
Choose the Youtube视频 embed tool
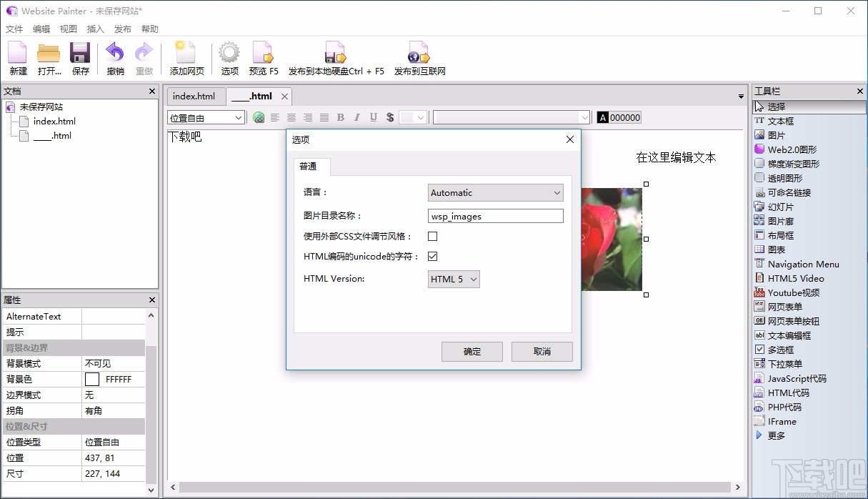click(x=789, y=292)
